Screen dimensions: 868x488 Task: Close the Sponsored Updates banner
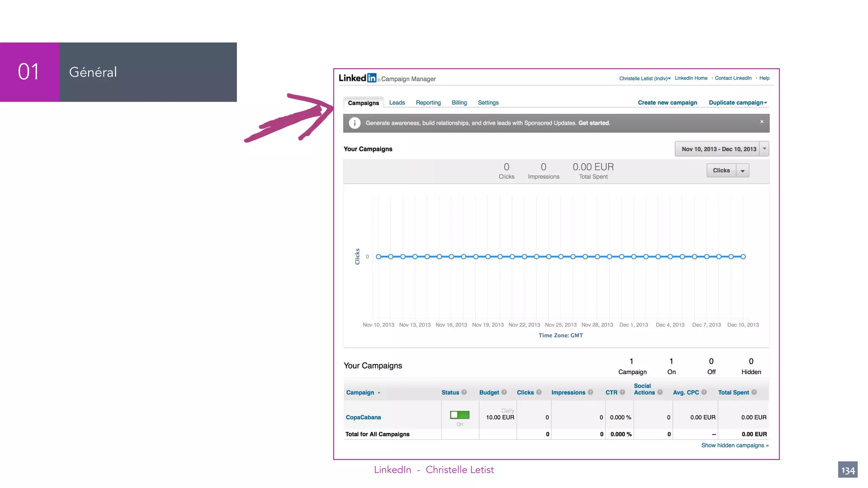click(762, 122)
